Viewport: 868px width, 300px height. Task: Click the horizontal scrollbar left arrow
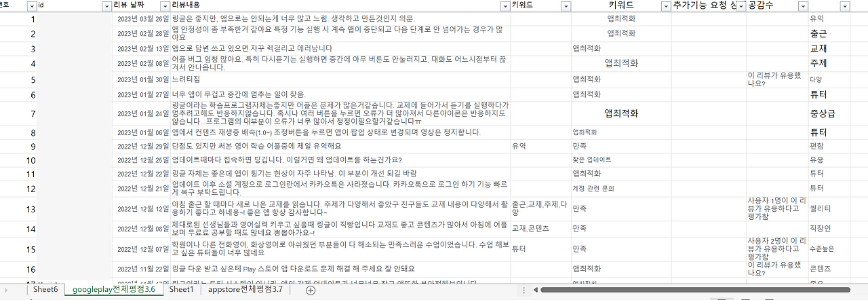[534, 290]
